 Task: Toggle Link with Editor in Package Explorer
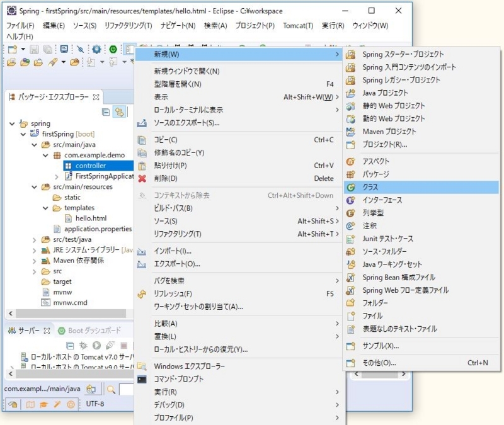tap(119, 112)
